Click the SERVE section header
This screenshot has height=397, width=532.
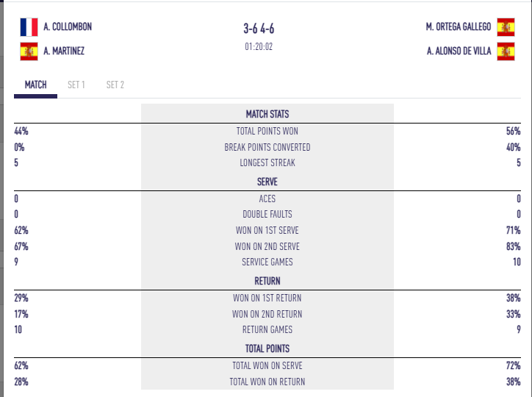[x=267, y=182]
